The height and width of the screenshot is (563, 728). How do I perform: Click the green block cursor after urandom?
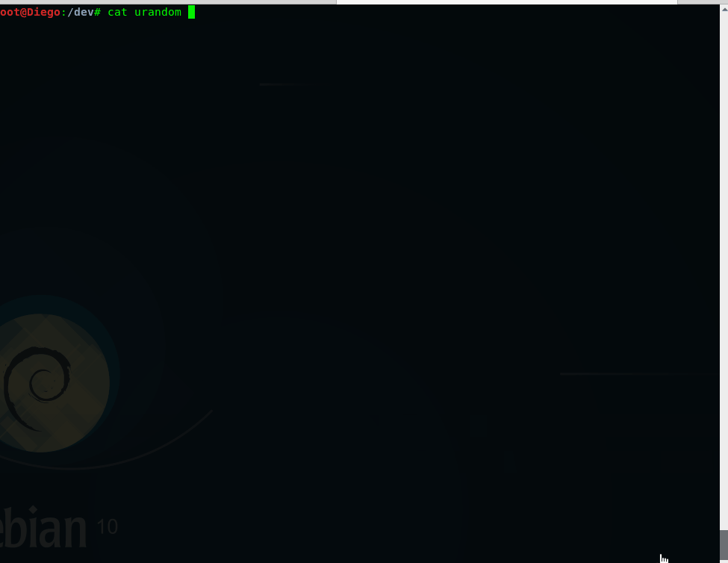tap(191, 12)
